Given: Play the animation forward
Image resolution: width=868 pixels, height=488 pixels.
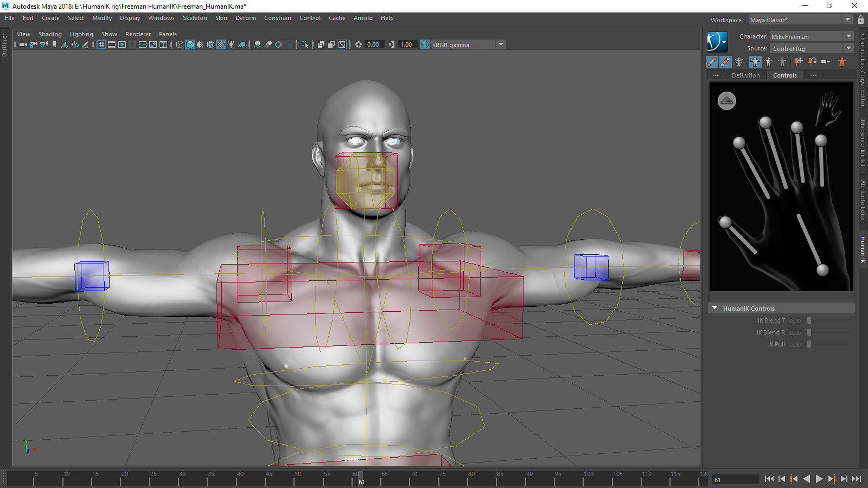Looking at the screenshot, I should tap(819, 479).
